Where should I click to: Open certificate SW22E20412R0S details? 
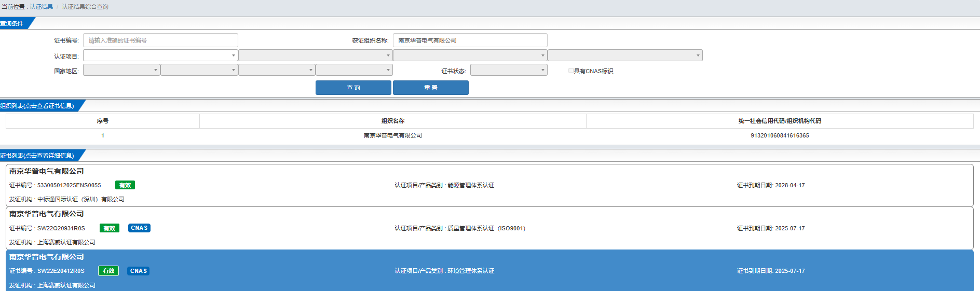point(489,270)
